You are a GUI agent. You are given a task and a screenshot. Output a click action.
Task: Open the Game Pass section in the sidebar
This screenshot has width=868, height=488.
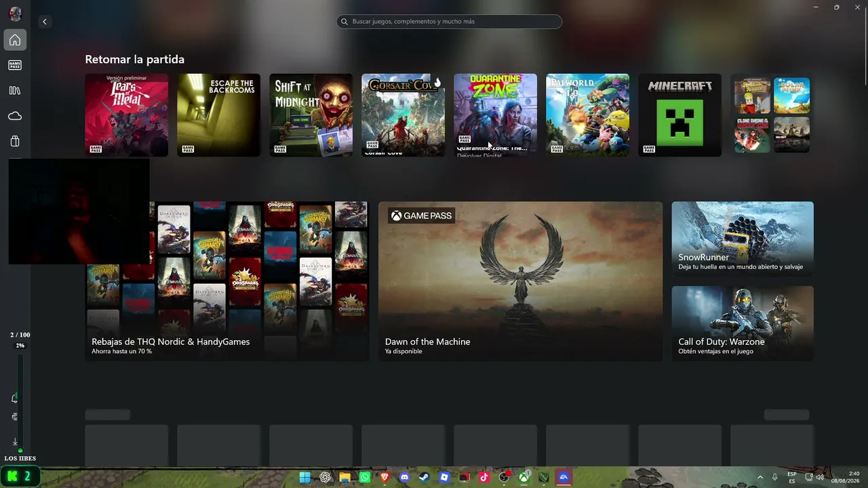(15, 65)
